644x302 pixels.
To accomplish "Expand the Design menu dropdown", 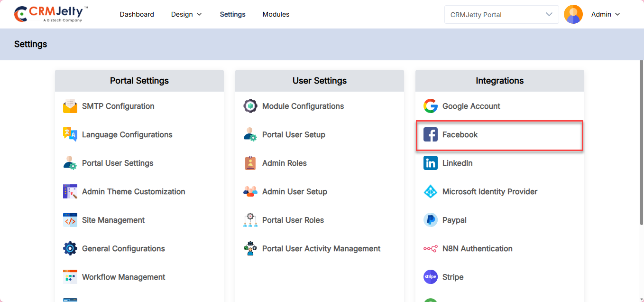I will point(186,14).
